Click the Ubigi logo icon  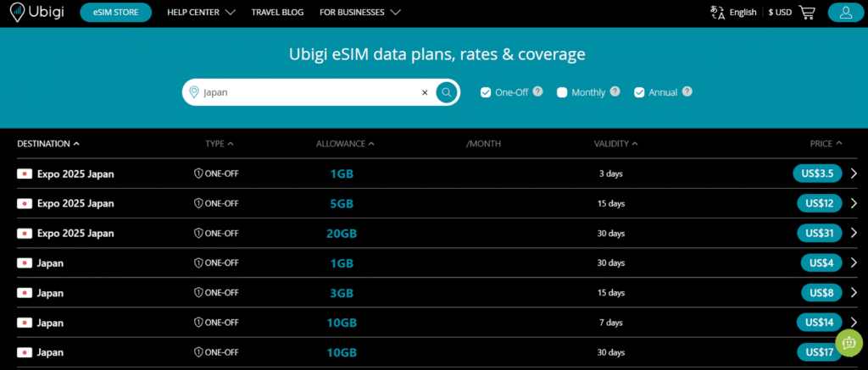point(17,13)
